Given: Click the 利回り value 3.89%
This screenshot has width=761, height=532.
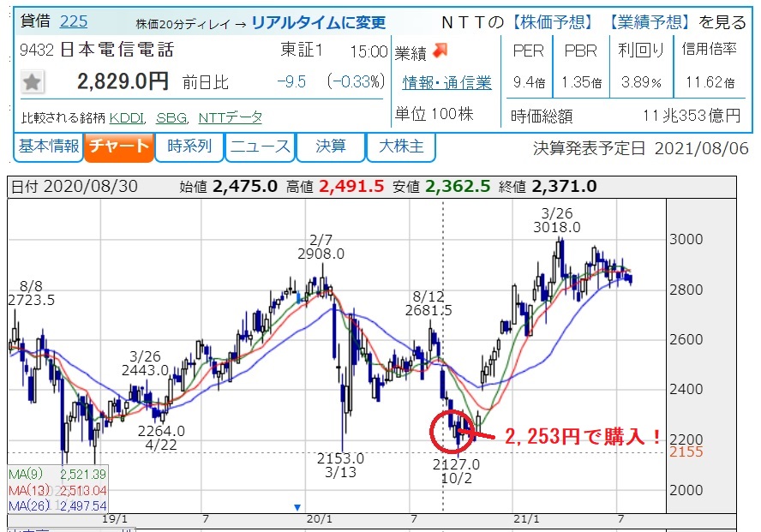Looking at the screenshot, I should coord(641,82).
